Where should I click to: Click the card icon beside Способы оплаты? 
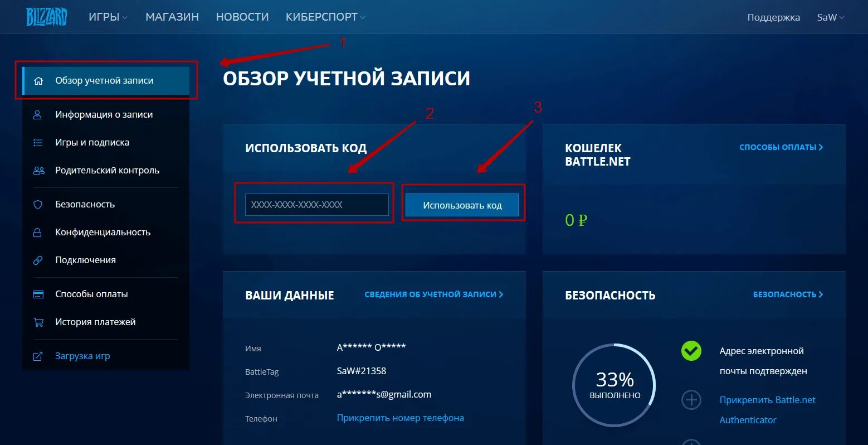pyautogui.click(x=38, y=294)
